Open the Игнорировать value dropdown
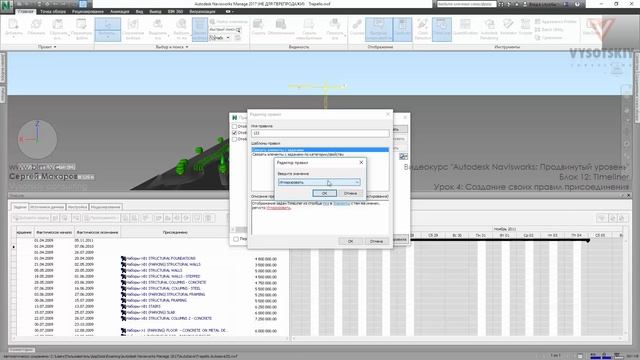The height and width of the screenshot is (360, 640). point(319,182)
